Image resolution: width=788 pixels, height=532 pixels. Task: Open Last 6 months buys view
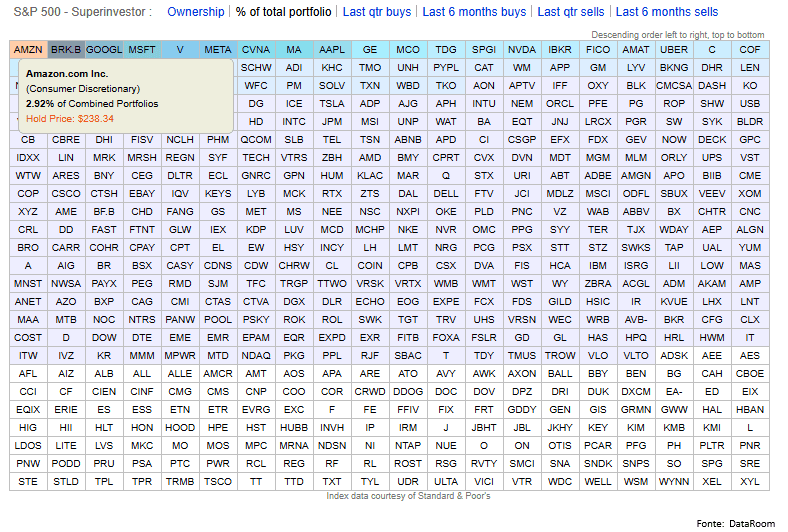(474, 12)
